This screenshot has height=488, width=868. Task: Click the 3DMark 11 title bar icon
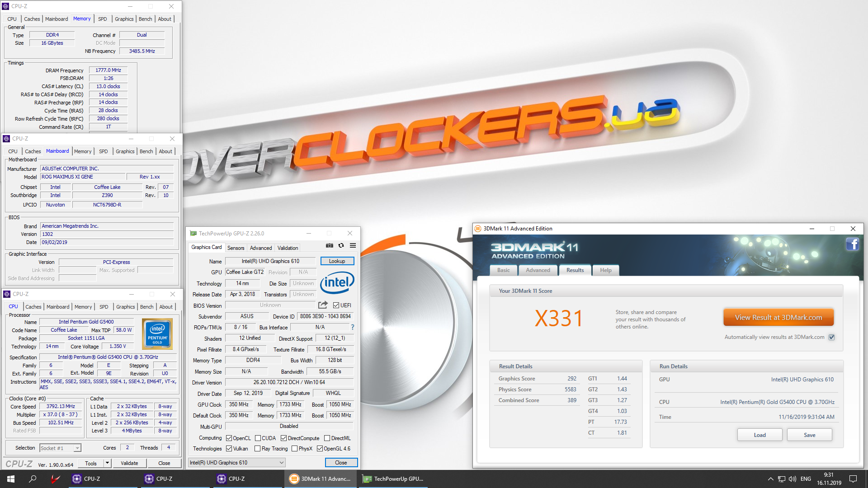(x=478, y=229)
